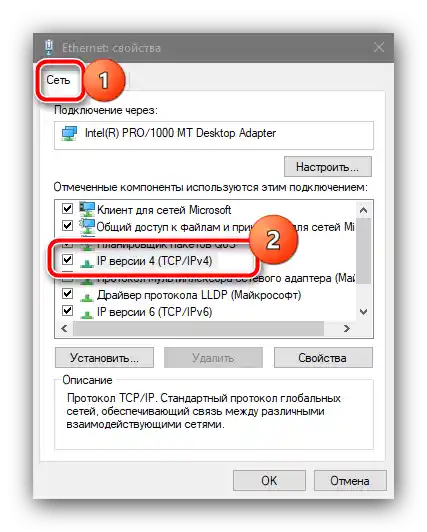The width and height of the screenshot is (427, 532).
Task: Select the Microsoft networks client icon
Action: point(87,209)
